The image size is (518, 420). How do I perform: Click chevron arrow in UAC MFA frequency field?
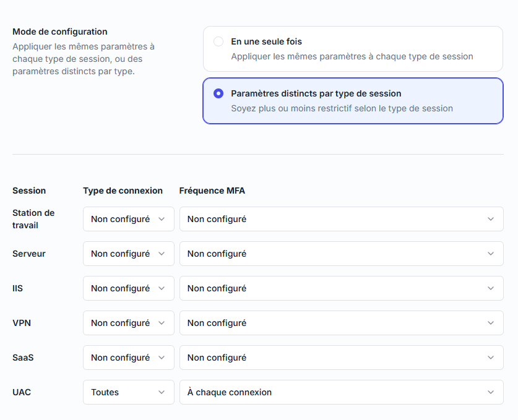click(x=491, y=392)
